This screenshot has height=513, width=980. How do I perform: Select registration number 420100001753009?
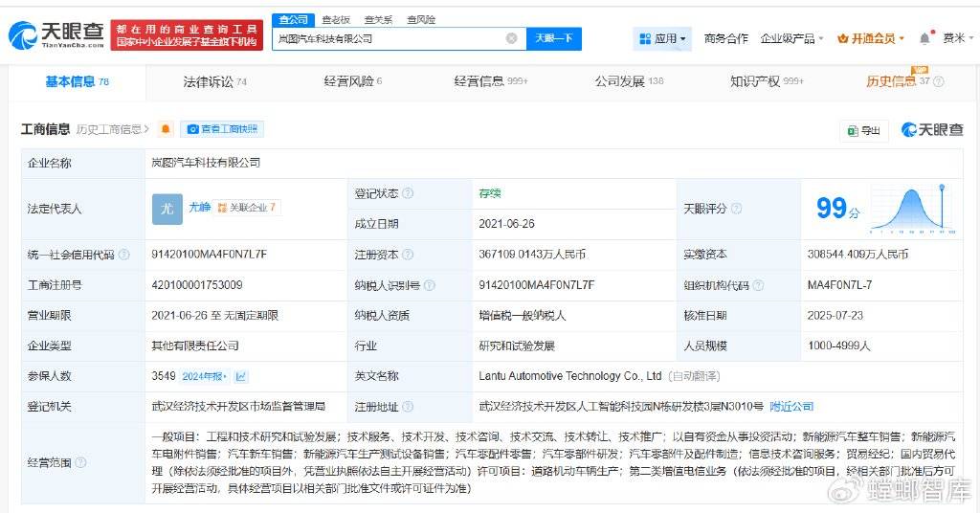coord(197,285)
